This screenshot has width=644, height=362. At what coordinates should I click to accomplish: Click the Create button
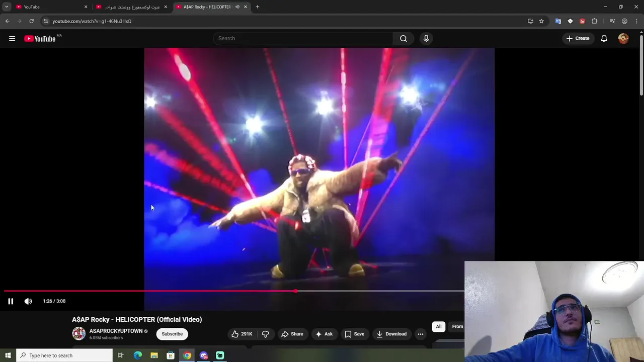578,39
